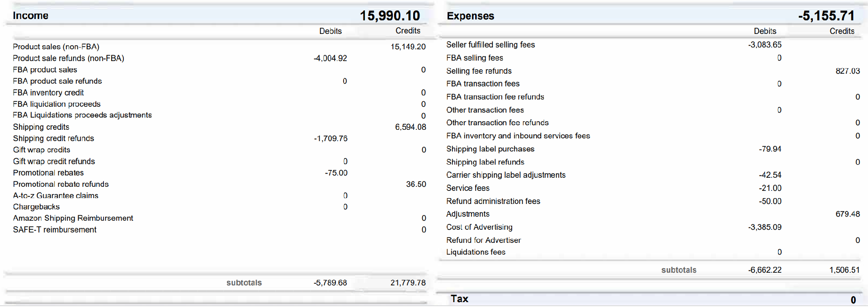This screenshot has height=308, width=868.
Task: Click the Income section heading
Action: click(x=30, y=16)
